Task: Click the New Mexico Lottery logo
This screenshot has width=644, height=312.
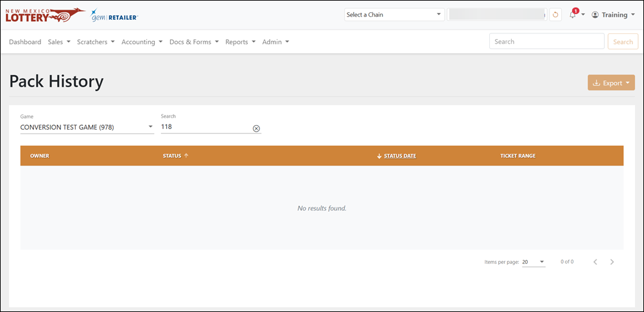Action: click(45, 15)
